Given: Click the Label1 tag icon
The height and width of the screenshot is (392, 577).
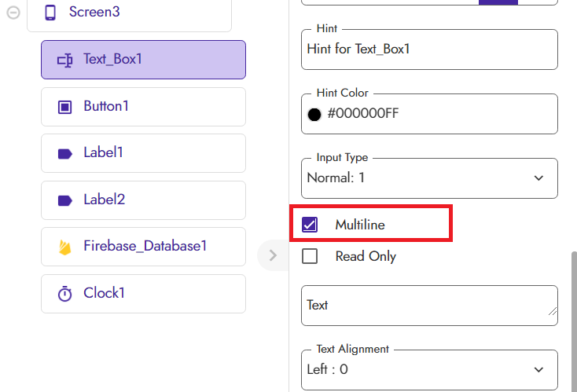Looking at the screenshot, I should point(64,154).
